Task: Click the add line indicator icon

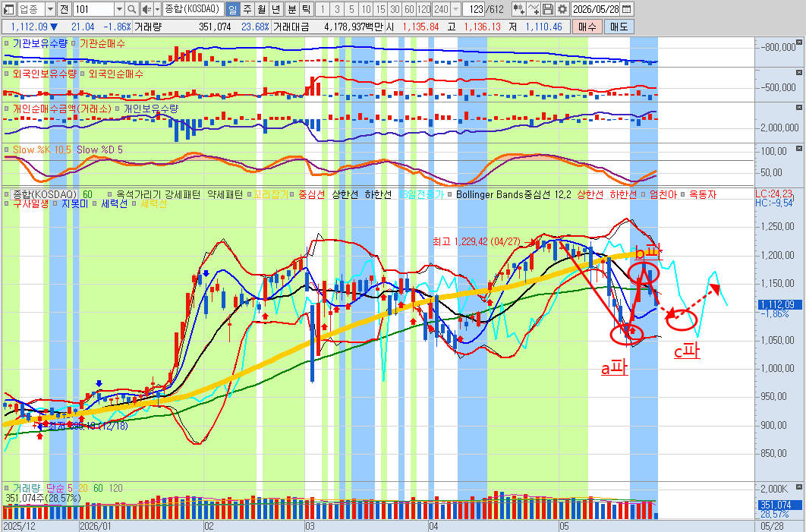Action: coord(534,9)
